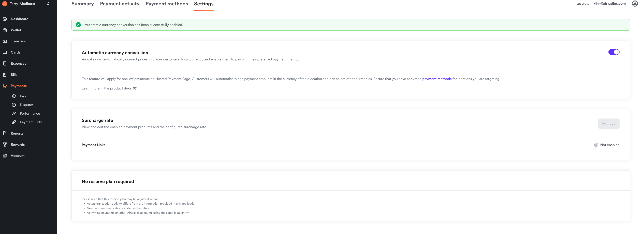Switch to the Summary tab
Screen dimensions: 644x234
[x=82, y=4]
